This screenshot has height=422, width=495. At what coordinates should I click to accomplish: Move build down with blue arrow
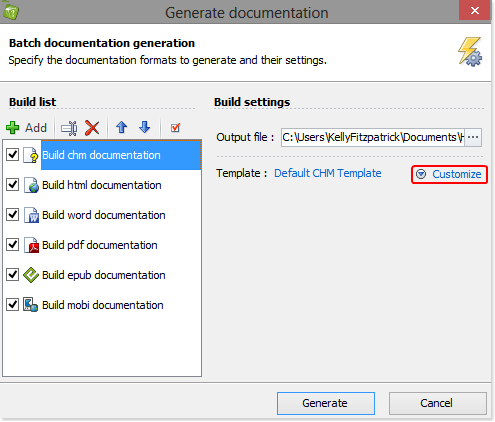pyautogui.click(x=145, y=127)
